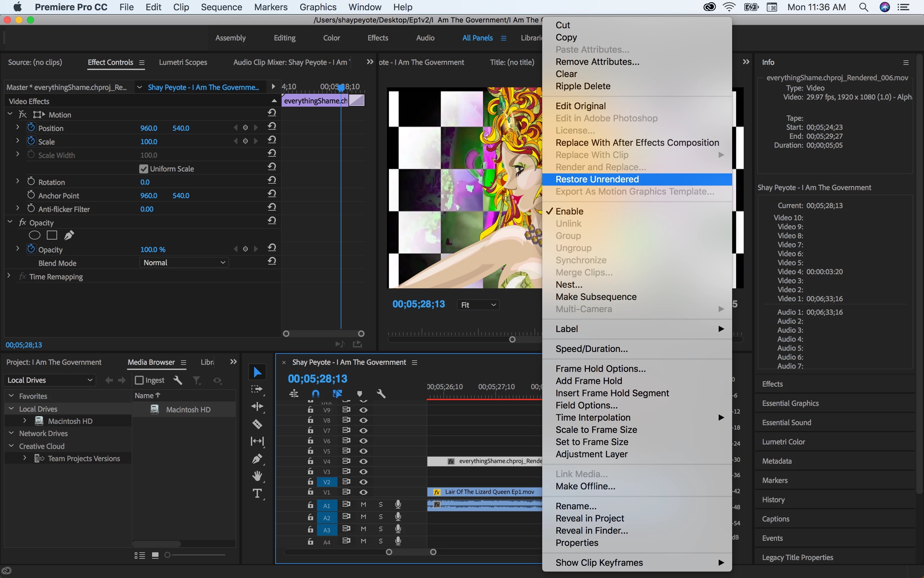The height and width of the screenshot is (578, 924).
Task: Open Legacy Title Properties panel
Action: pyautogui.click(x=798, y=557)
